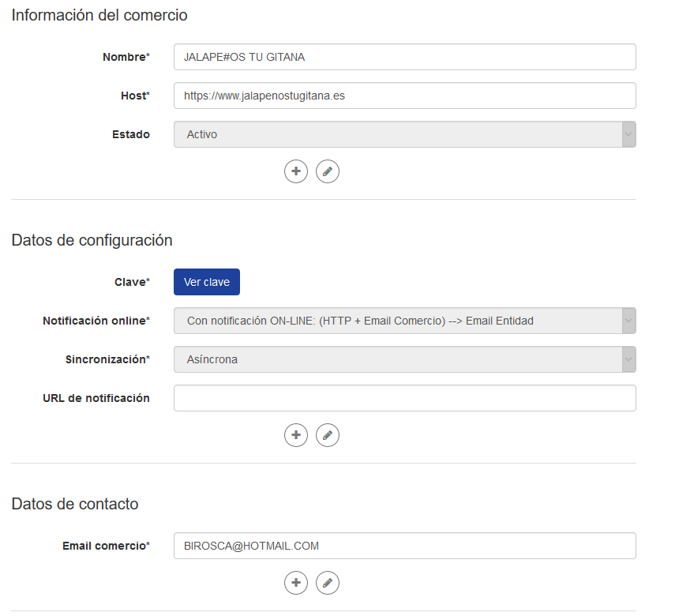The height and width of the screenshot is (616, 694).
Task: Click the Datos de contacto heading
Action: coord(75,504)
